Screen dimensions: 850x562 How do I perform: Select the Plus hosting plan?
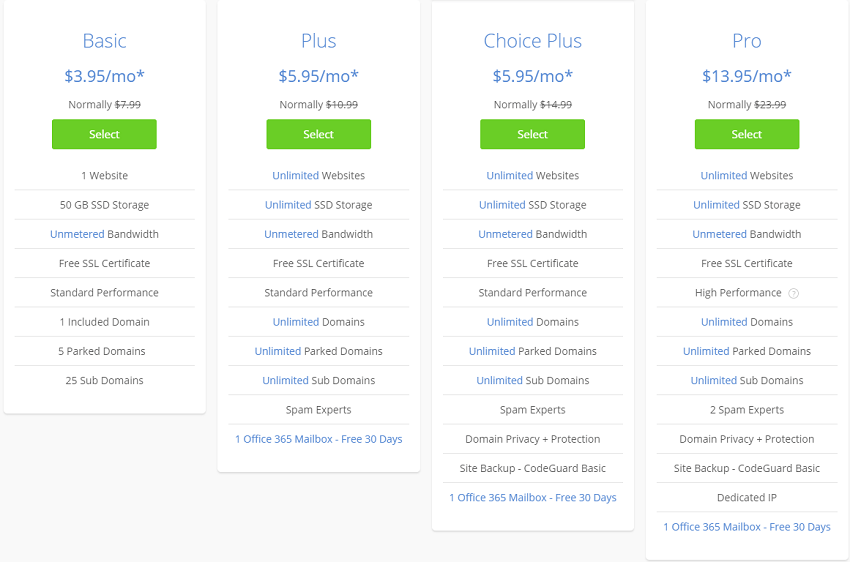318,134
